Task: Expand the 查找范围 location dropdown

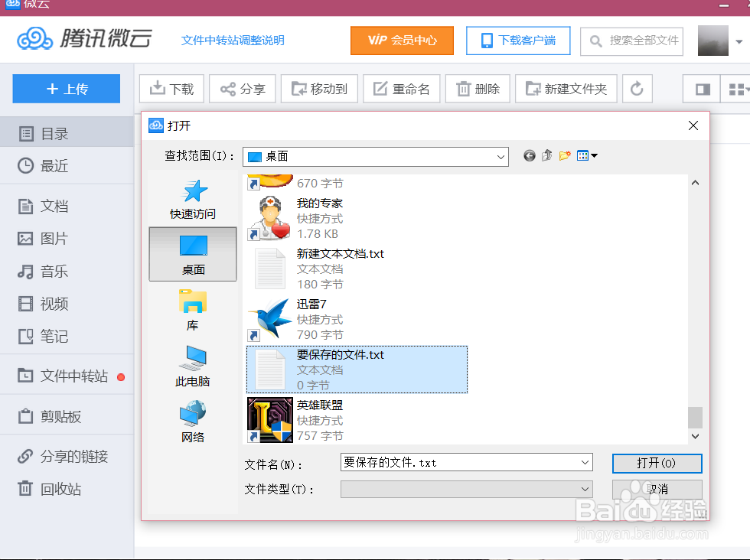Action: (x=501, y=157)
